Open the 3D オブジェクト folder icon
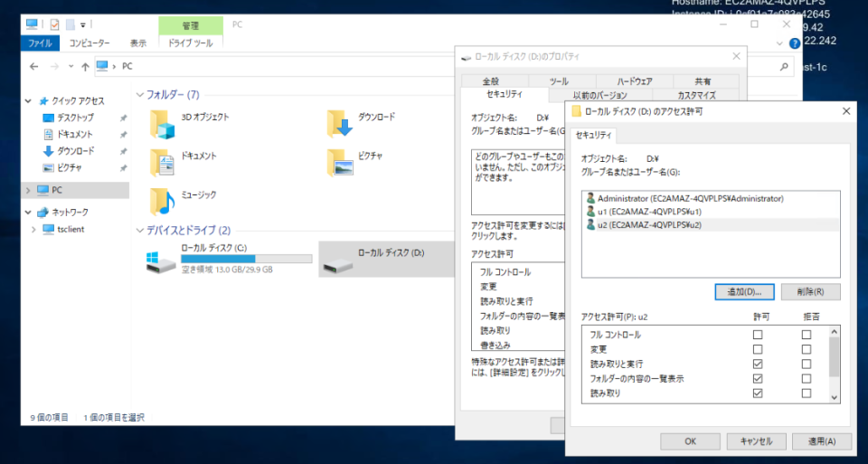The height and width of the screenshot is (464, 868). [162, 124]
